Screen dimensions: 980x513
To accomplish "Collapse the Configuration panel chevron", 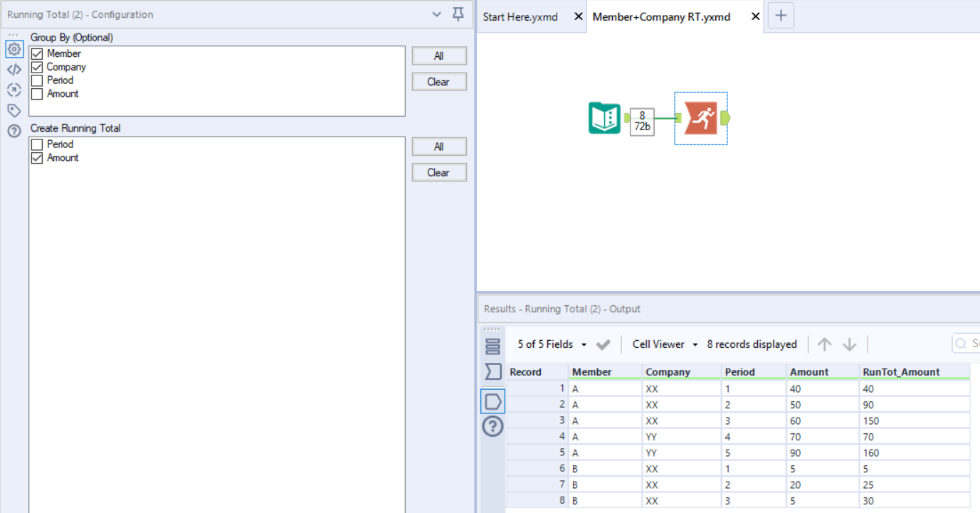I will pyautogui.click(x=436, y=14).
